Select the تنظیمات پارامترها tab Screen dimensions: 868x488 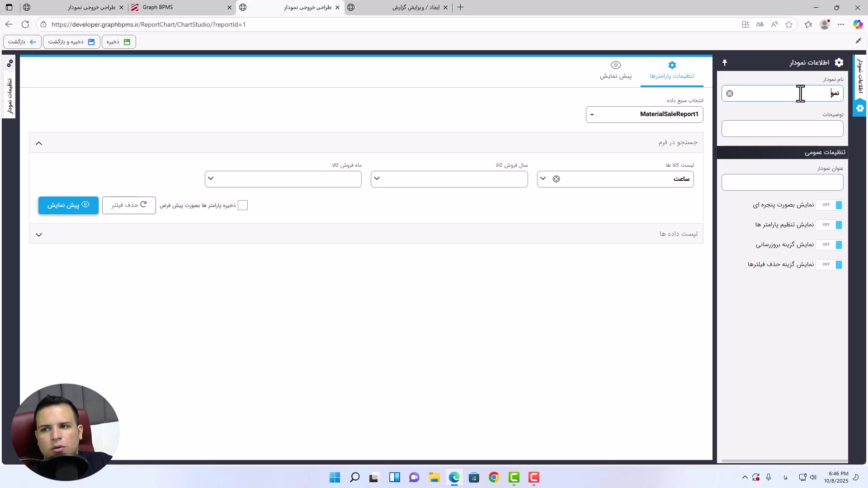[x=672, y=70]
